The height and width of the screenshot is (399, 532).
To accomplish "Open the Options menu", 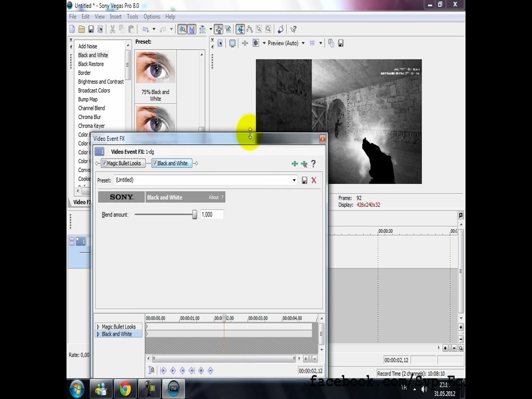I will click(x=152, y=17).
